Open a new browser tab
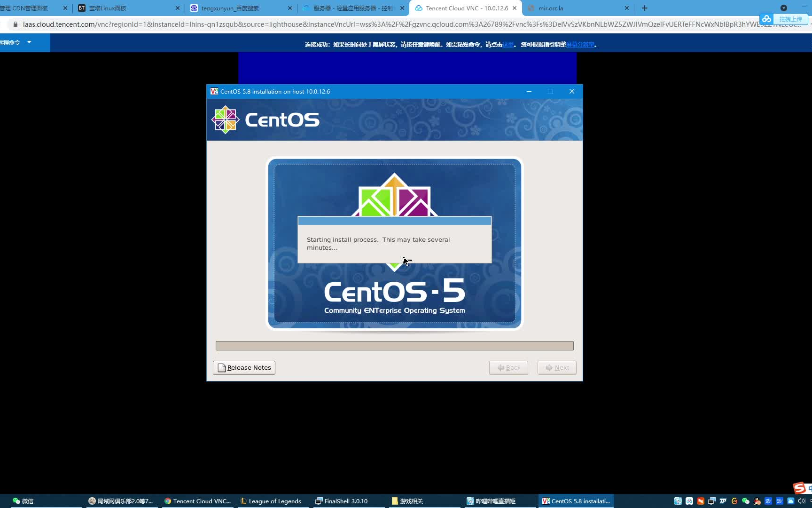The width and height of the screenshot is (812, 508). 645,8
